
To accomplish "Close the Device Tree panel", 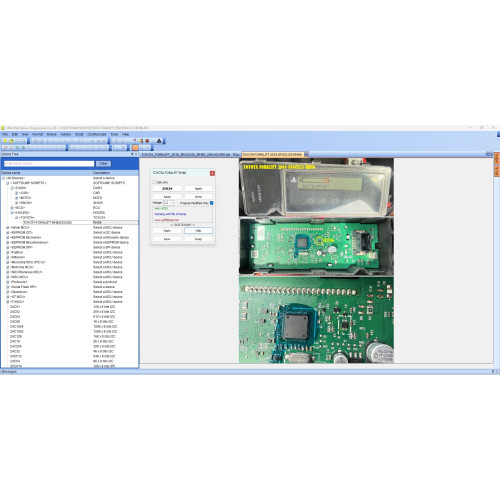I will (136, 154).
